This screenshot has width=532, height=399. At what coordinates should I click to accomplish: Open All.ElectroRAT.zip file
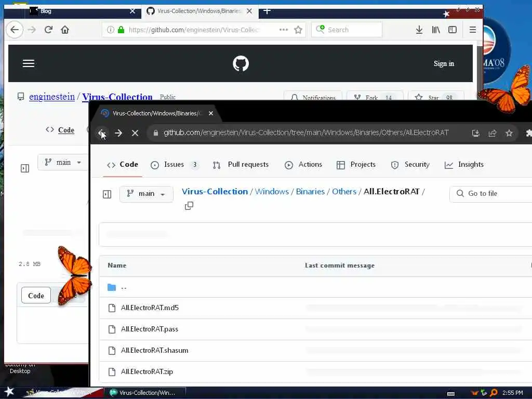pyautogui.click(x=147, y=372)
